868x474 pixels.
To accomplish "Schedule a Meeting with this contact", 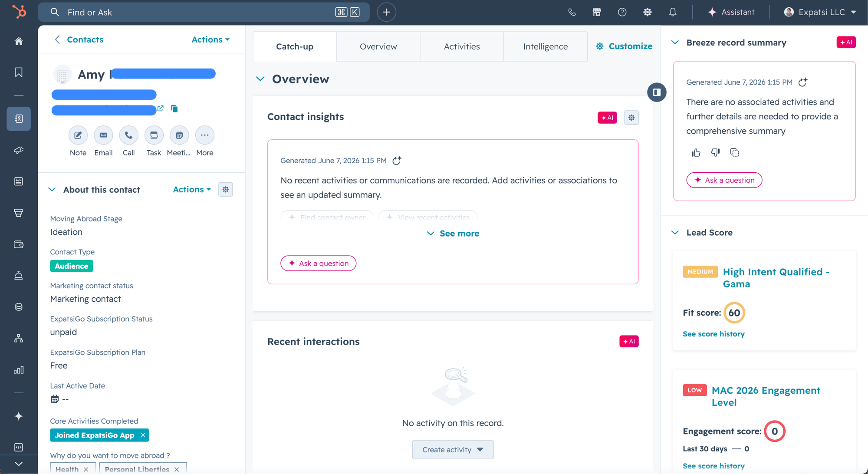I will pos(179,135).
